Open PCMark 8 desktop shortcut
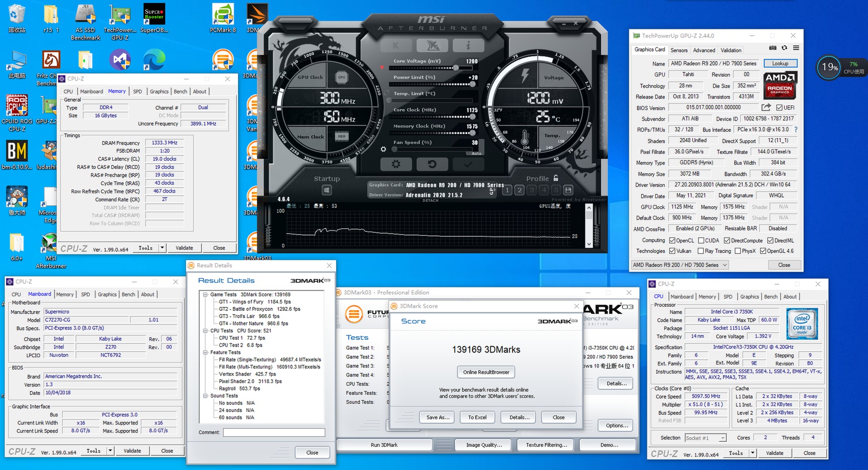The image size is (868, 470). [x=223, y=19]
